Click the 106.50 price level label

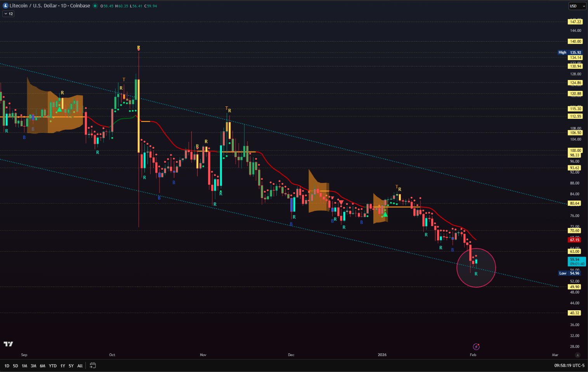575,133
